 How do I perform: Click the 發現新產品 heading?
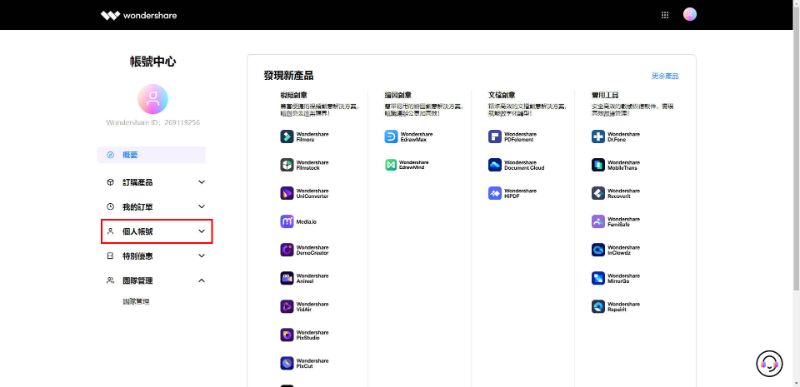point(288,76)
